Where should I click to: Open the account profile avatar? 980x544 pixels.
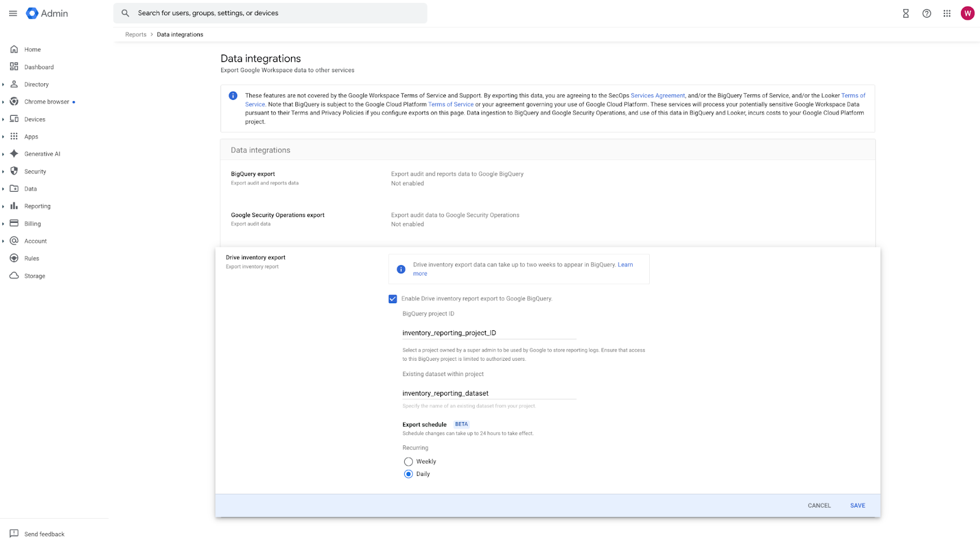(x=968, y=13)
